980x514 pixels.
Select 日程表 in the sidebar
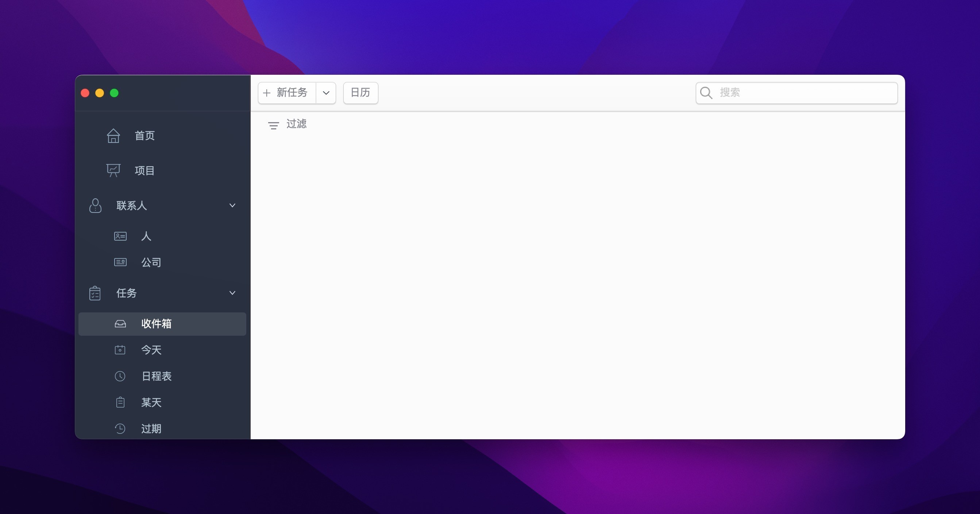(x=157, y=376)
